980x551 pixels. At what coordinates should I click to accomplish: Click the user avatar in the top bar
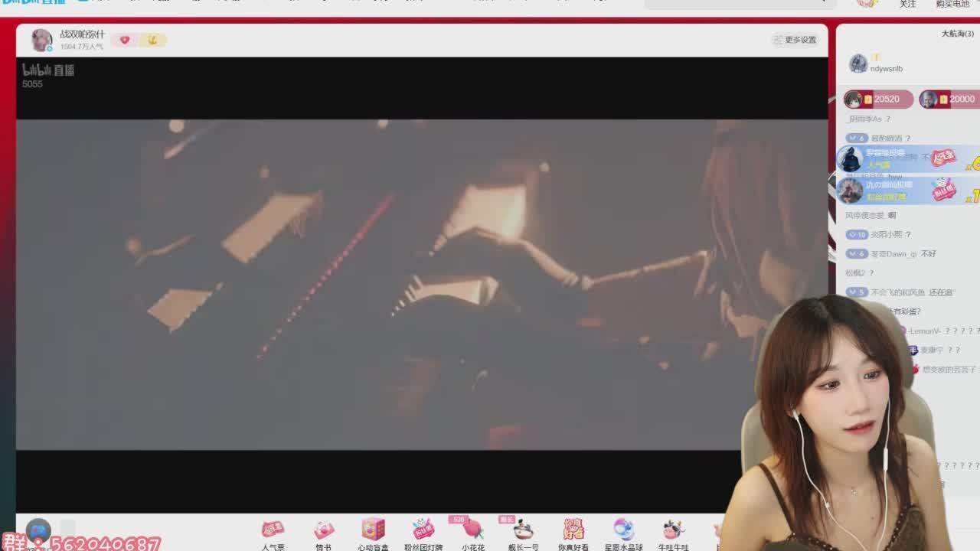click(867, 2)
